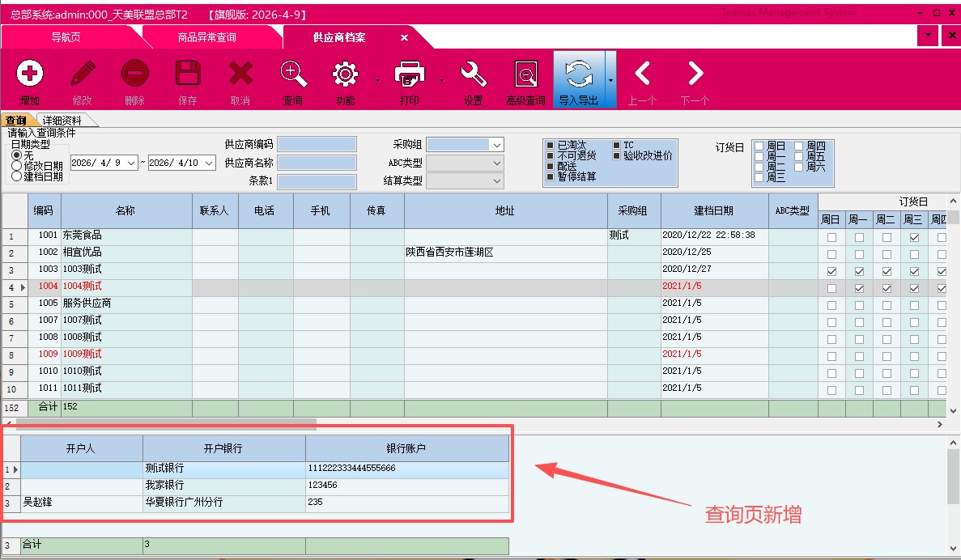
Task: Switch to the 商品异常查询 tab
Action: [206, 38]
